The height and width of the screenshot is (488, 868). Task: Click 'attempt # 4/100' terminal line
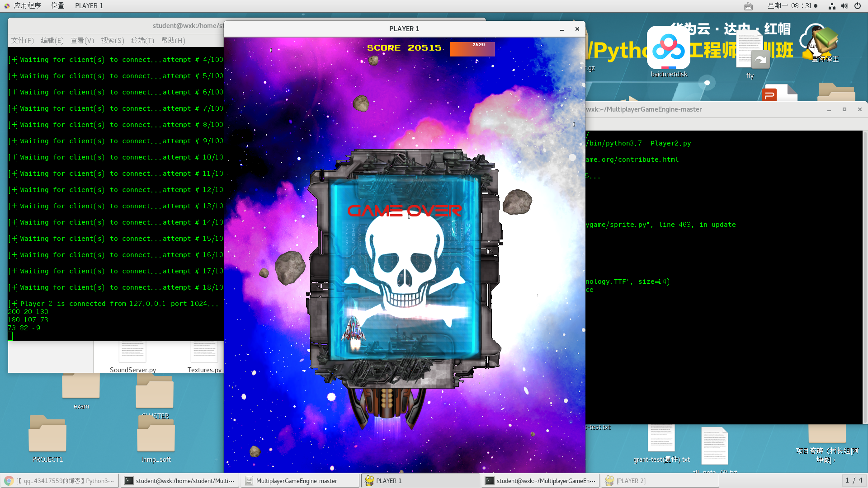click(116, 60)
